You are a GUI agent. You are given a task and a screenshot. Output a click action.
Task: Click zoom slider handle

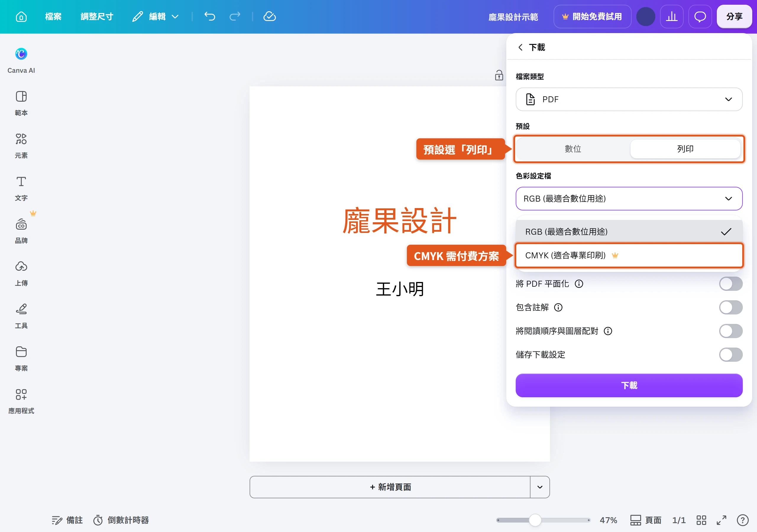(x=535, y=520)
